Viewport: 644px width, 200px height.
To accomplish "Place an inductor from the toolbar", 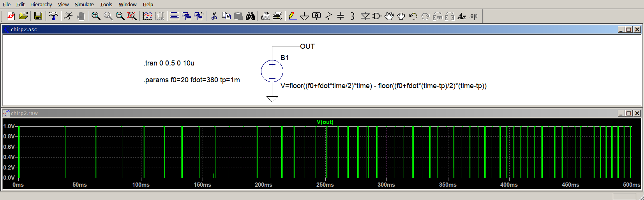I will coord(353,16).
